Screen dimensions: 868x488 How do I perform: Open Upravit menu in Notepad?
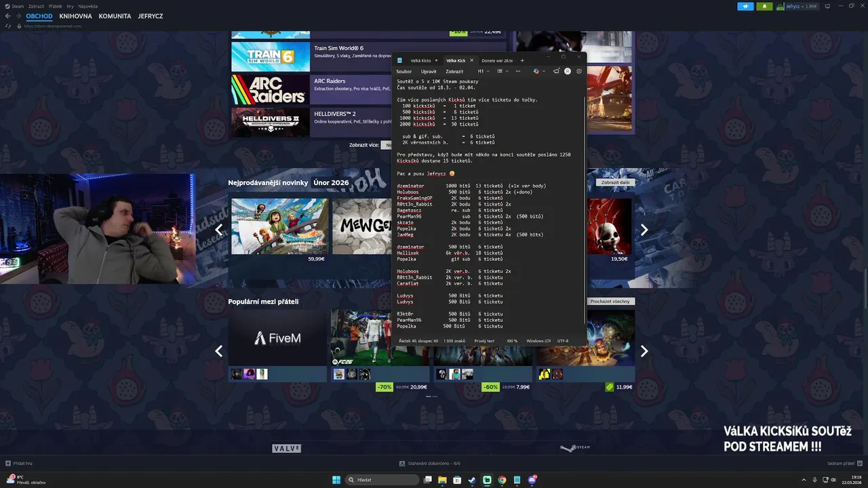[429, 71]
